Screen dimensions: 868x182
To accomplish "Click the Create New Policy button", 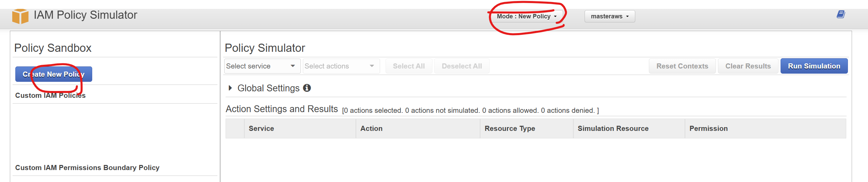I will click(x=53, y=74).
